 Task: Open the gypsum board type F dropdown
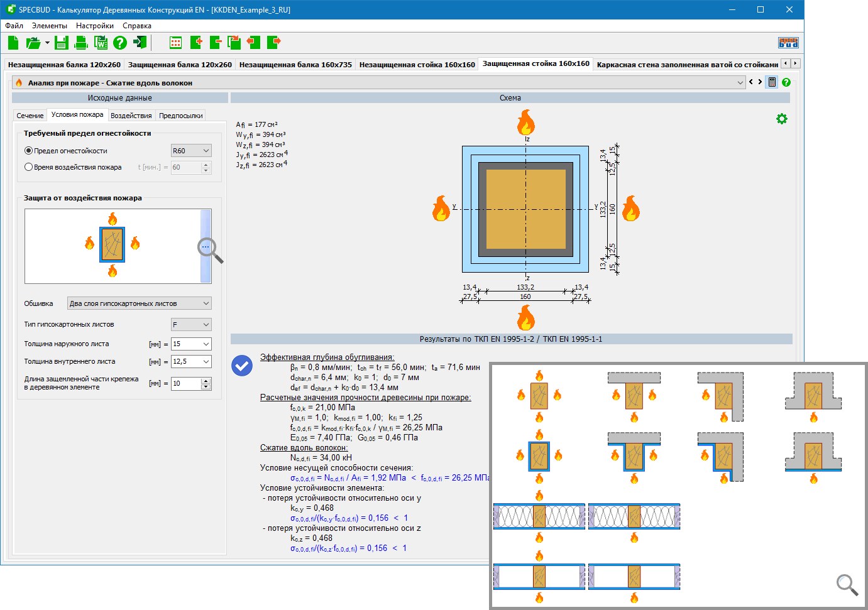(191, 325)
